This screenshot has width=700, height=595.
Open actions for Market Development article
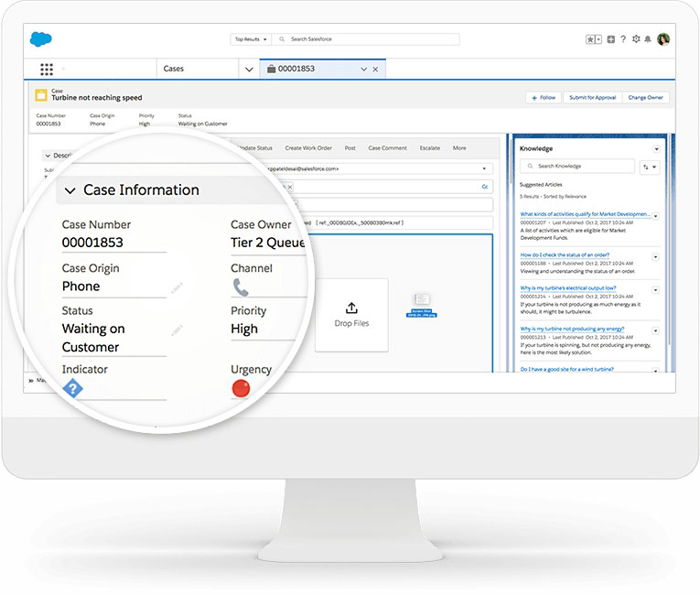click(656, 216)
